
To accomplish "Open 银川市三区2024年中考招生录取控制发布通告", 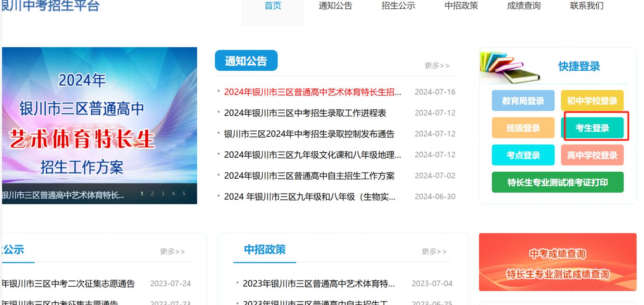I will point(309,134).
